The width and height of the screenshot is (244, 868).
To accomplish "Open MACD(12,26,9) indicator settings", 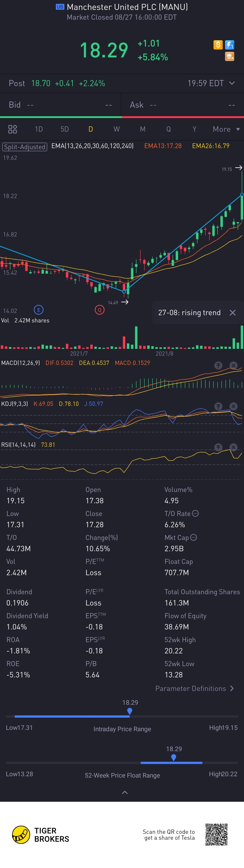I will pyautogui.click(x=21, y=363).
